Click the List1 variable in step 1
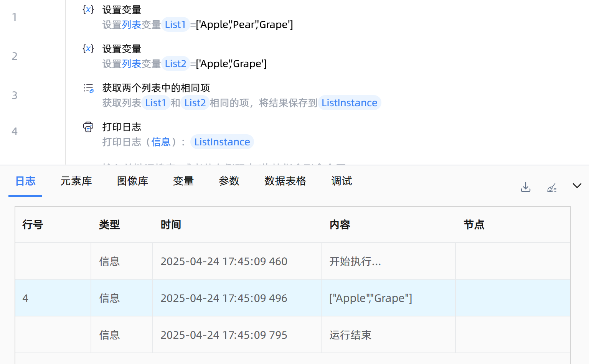 click(175, 25)
